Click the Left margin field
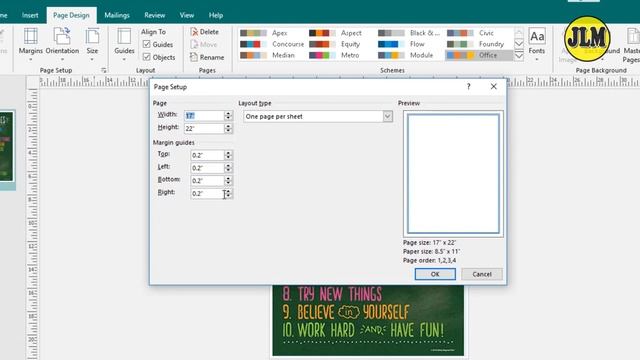The height and width of the screenshot is (360, 640). (207, 168)
